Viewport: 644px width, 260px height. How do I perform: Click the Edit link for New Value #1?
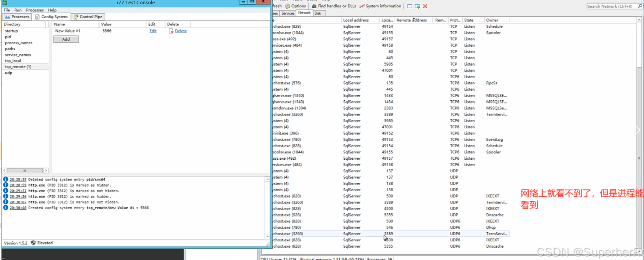coord(153,31)
